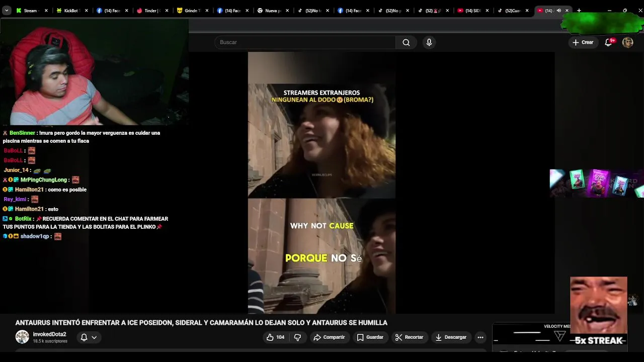Image resolution: width=644 pixels, height=362 pixels.
Task: Click MrPingChungLong username in chat
Action: [44, 180]
